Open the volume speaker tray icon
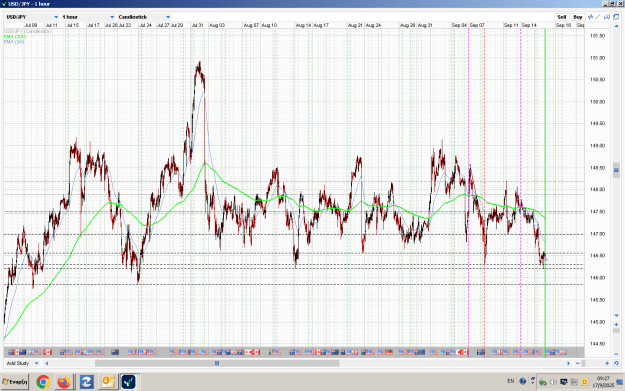 click(553, 382)
